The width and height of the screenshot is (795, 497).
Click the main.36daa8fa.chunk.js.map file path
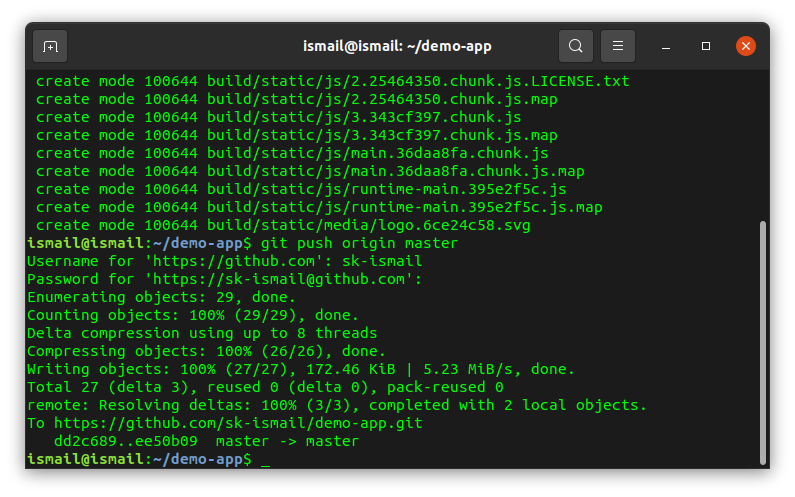pyautogui.click(x=396, y=171)
